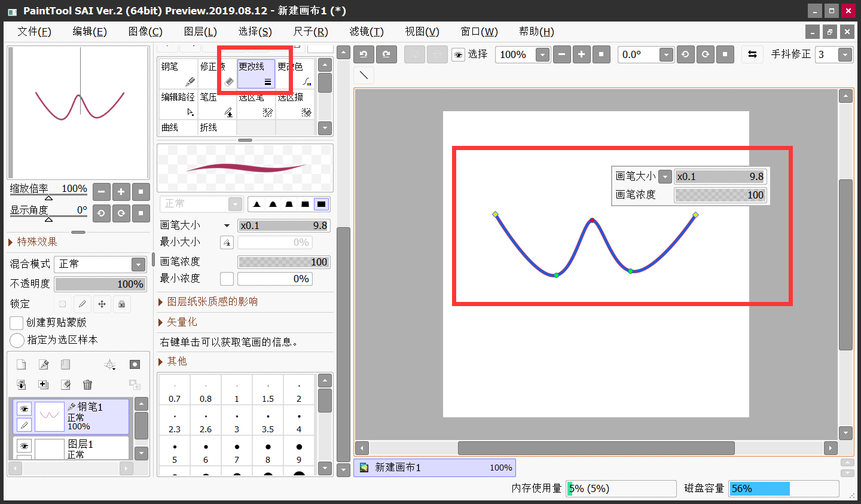Toggle the lock pixels pencil icon

click(x=83, y=304)
